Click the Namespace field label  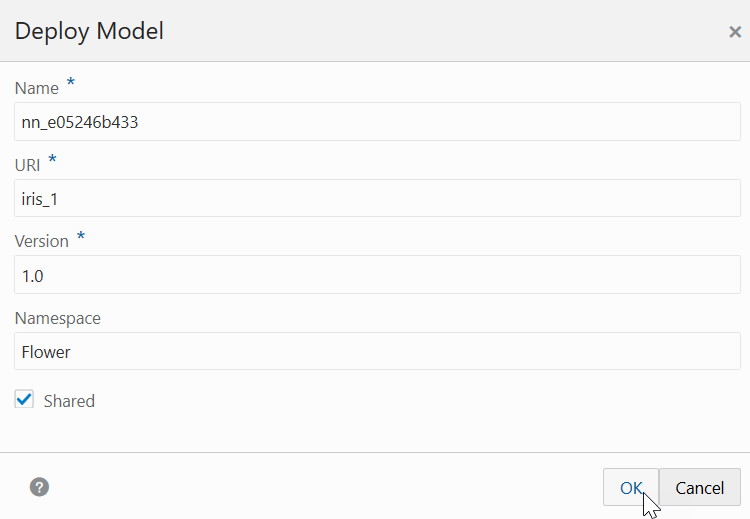(58, 318)
